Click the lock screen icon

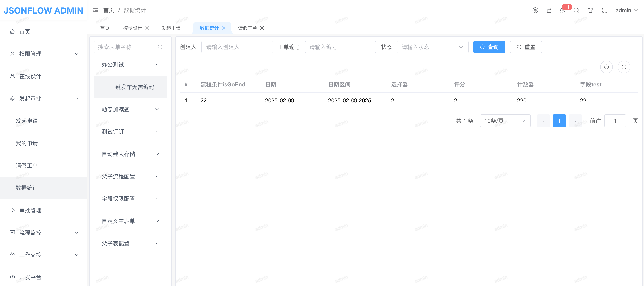549,10
